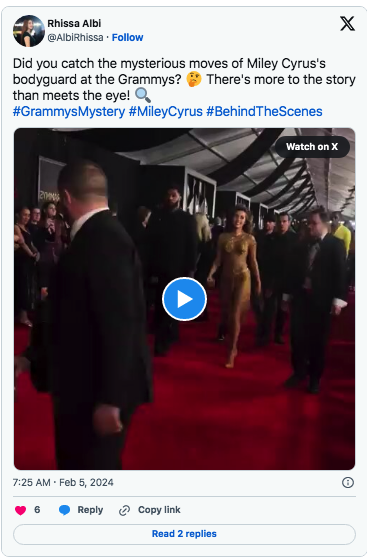The image size is (367, 558).
Task: Click the chain link copy icon
Action: click(124, 510)
